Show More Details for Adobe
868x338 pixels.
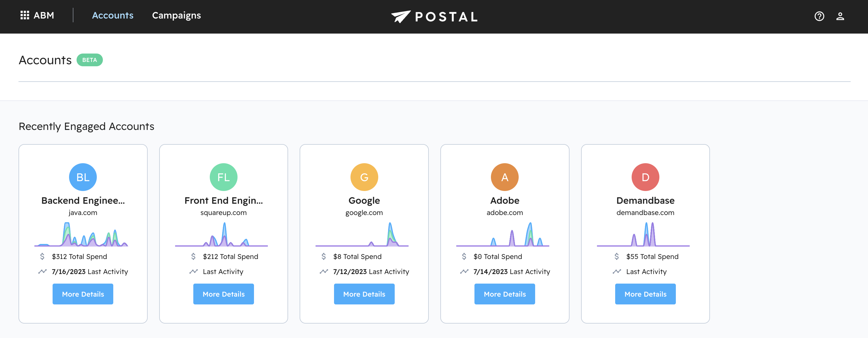tap(505, 294)
